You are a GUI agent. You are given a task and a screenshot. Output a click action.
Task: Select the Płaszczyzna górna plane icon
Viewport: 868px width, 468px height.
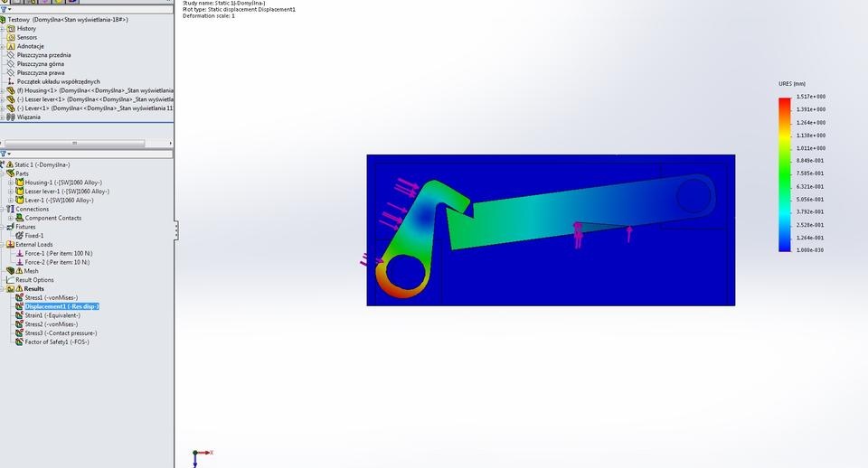pyautogui.click(x=11, y=63)
